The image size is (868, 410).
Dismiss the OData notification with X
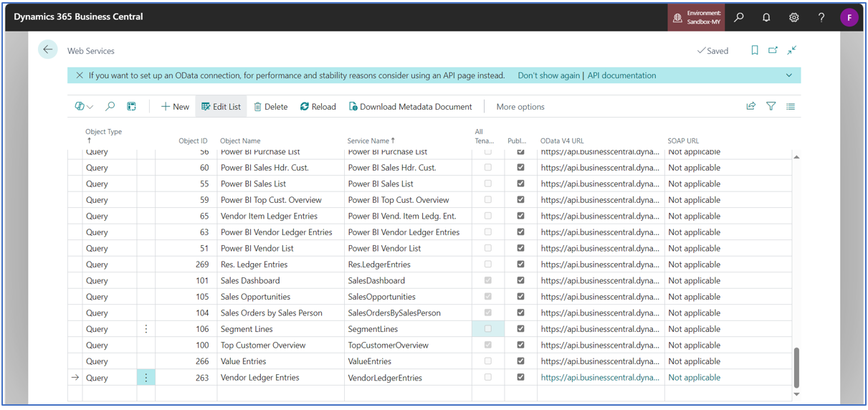click(80, 75)
